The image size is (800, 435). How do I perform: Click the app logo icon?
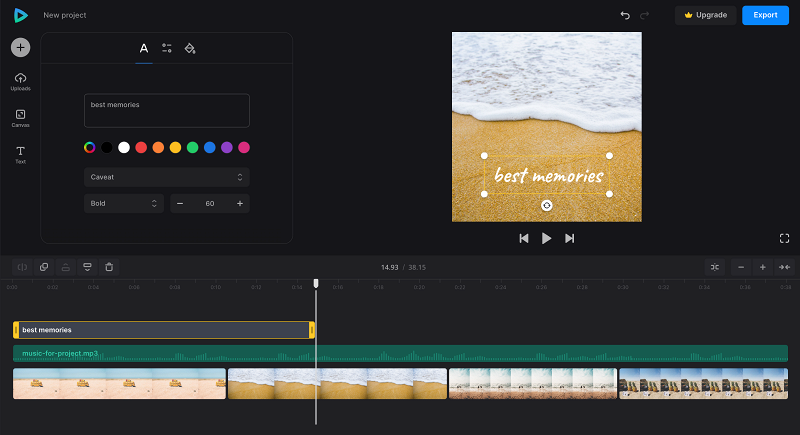(20, 15)
